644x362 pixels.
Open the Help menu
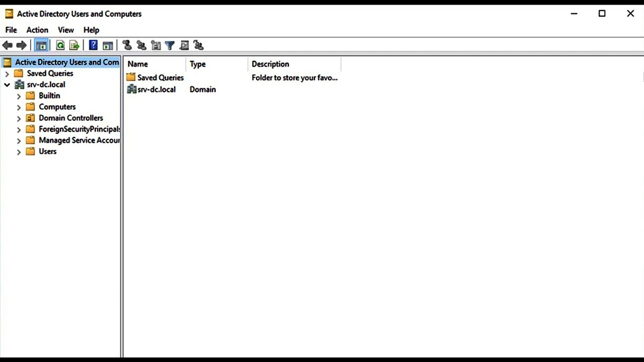pos(92,30)
